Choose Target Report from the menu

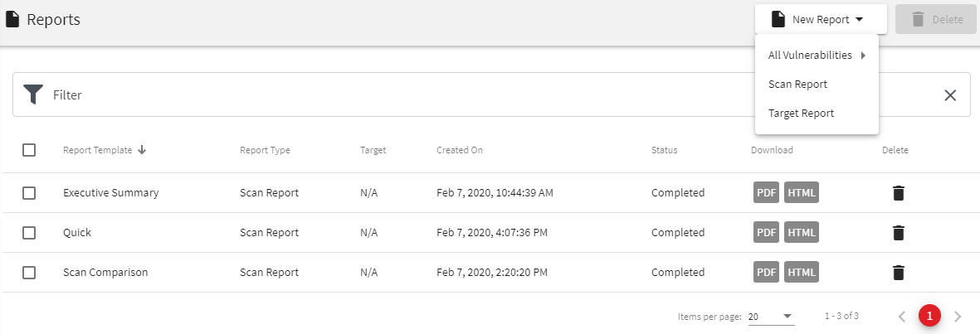801,114
